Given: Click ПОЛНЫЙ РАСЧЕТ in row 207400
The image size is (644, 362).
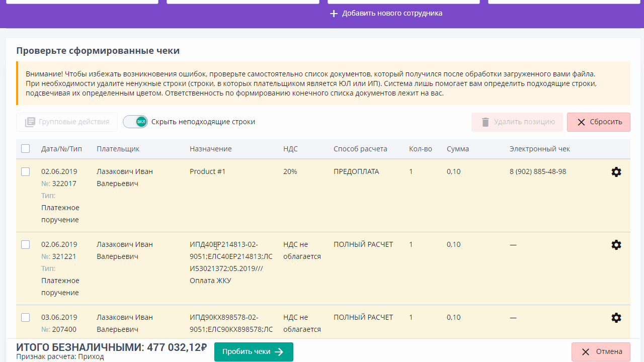Looking at the screenshot, I should [x=363, y=317].
